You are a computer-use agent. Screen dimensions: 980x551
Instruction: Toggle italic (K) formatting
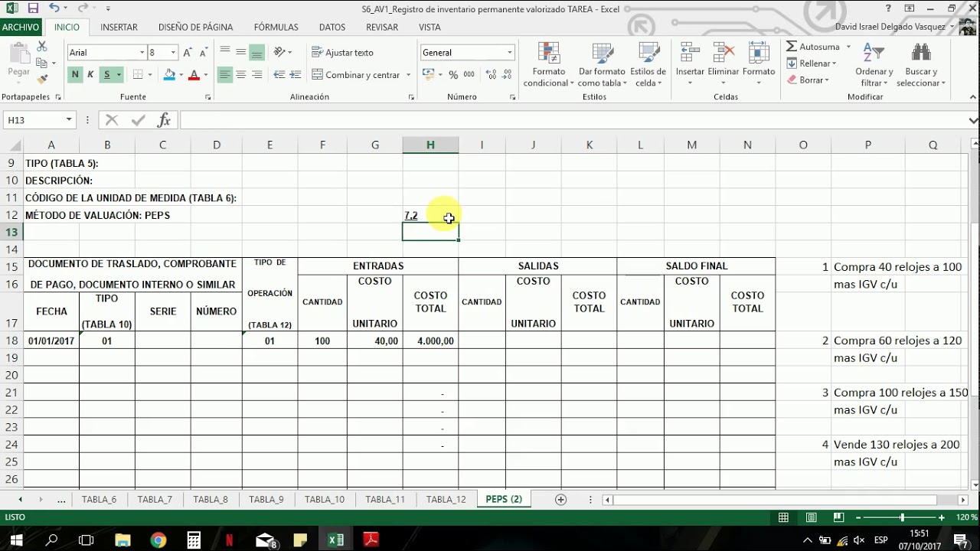coord(90,74)
